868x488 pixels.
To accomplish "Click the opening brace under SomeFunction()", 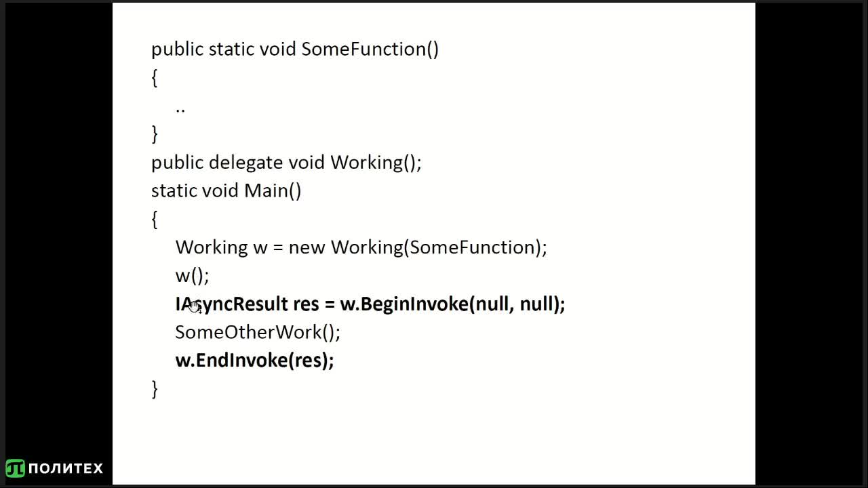I will (x=155, y=78).
